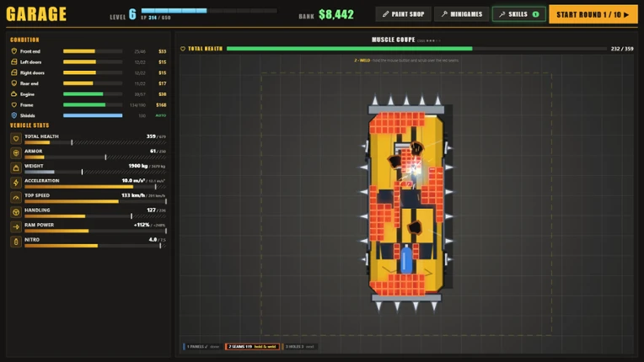644x362 pixels.
Task: Click the Engine repair cost $38
Action: [162, 94]
